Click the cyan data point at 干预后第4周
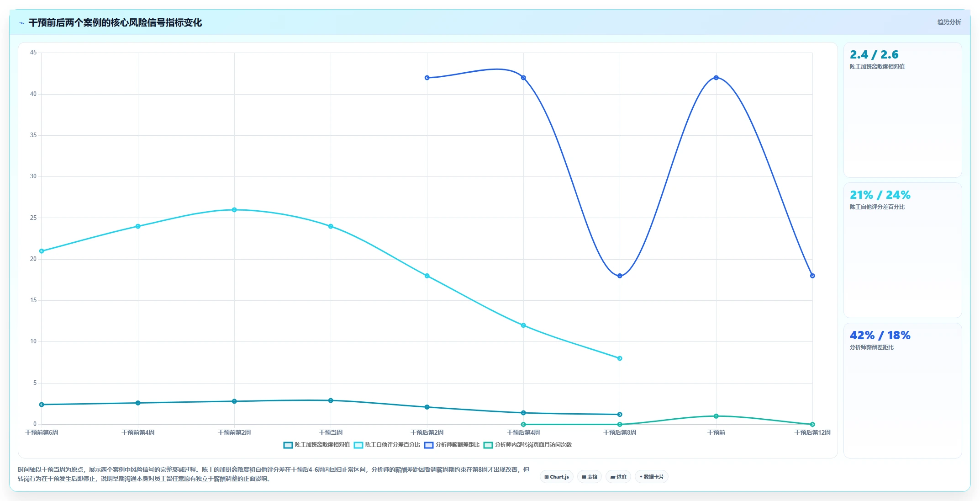The height and width of the screenshot is (501, 980). [x=523, y=325]
